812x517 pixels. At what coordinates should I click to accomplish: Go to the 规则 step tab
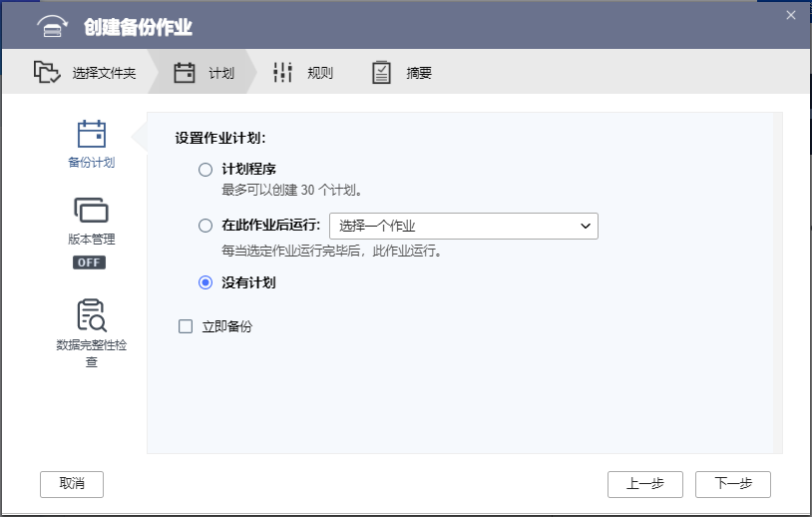[x=319, y=73]
